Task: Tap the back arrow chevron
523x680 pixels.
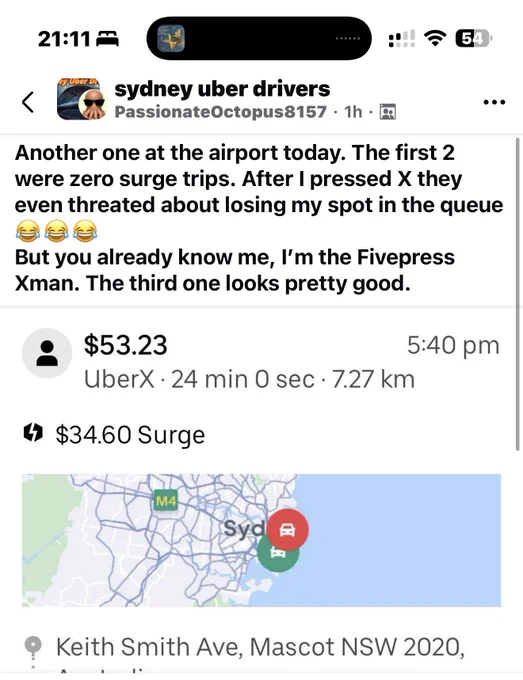Action: coord(28,102)
